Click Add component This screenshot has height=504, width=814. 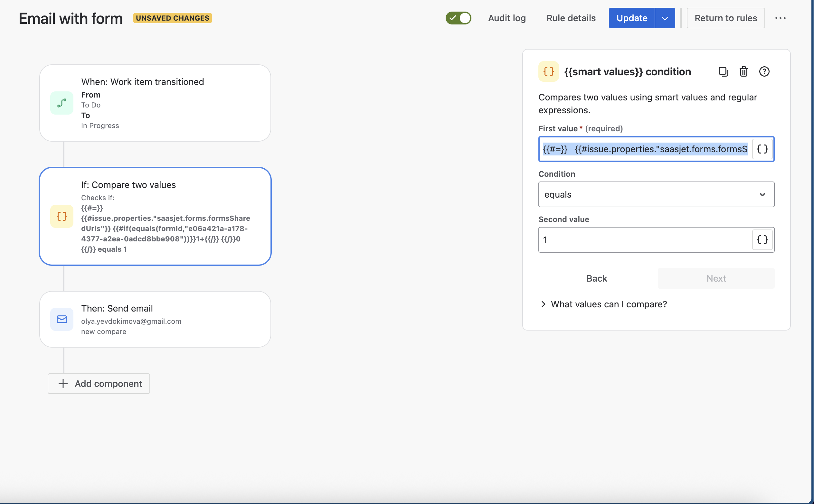99,384
